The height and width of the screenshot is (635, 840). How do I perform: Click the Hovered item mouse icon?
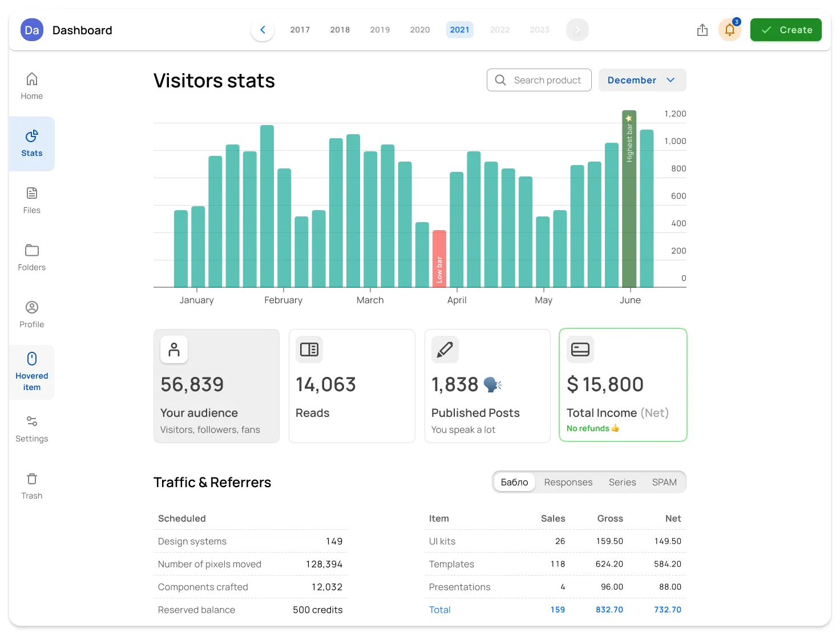[x=32, y=359]
